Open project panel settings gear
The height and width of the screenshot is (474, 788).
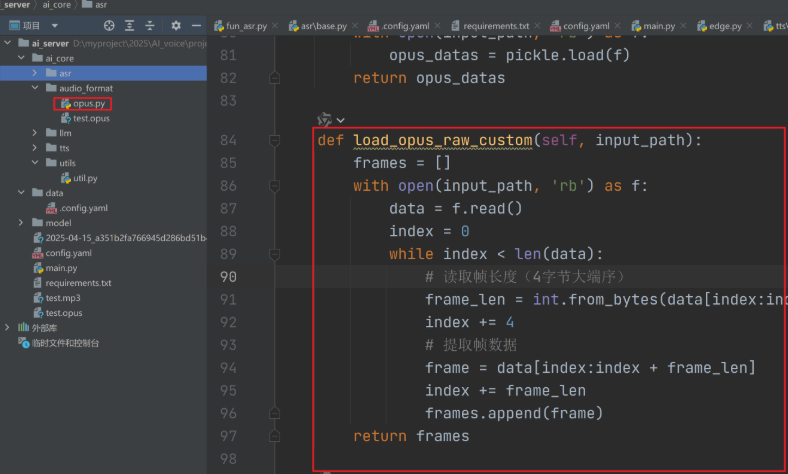coord(176,26)
